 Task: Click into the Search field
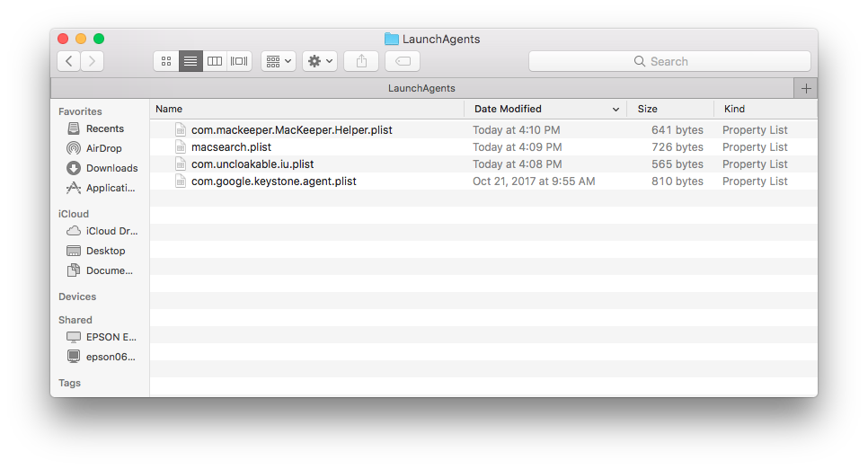click(x=669, y=61)
